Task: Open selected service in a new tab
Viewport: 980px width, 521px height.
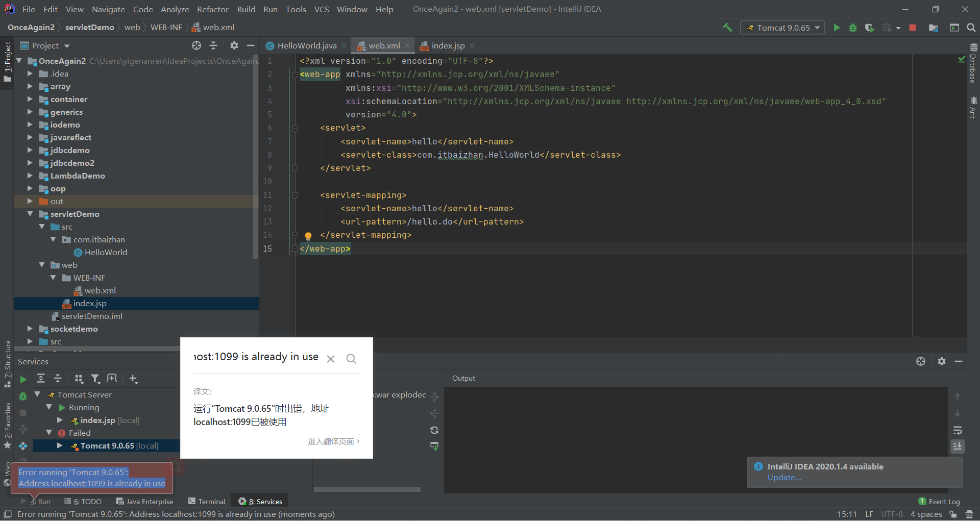Action: [x=112, y=378]
